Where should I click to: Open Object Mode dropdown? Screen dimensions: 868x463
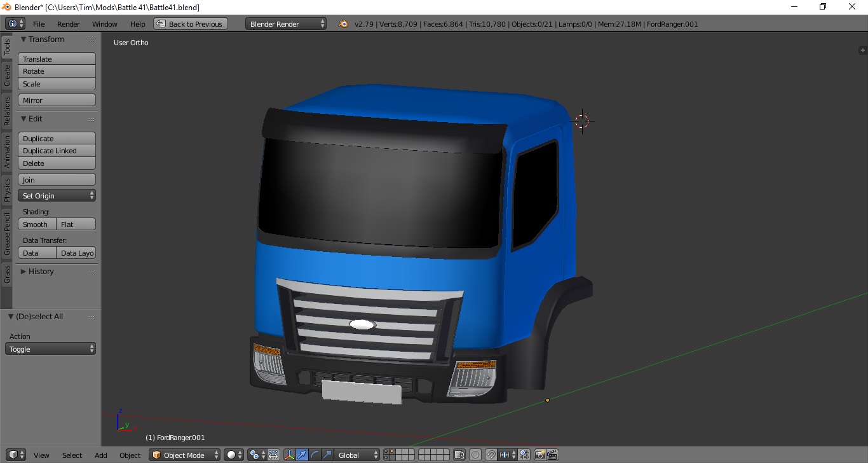185,455
